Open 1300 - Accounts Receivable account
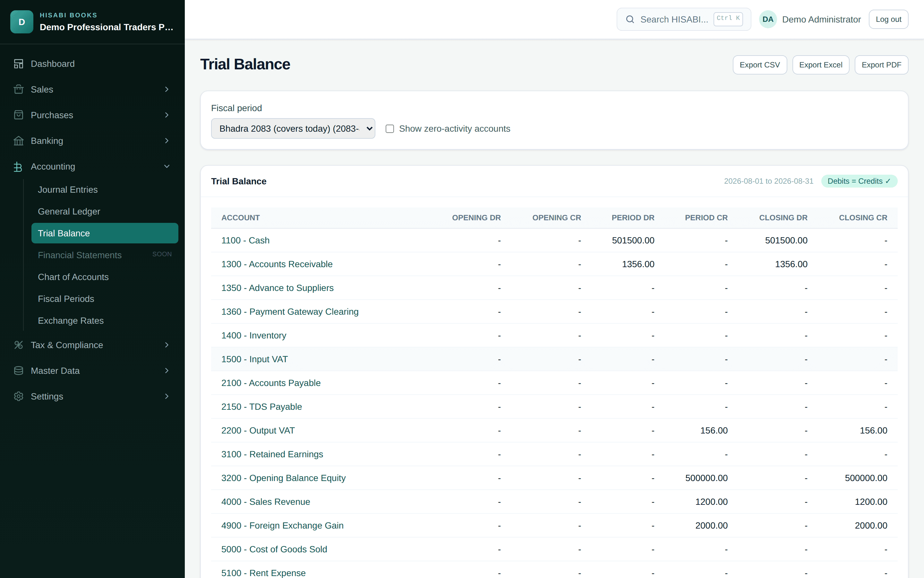The width and height of the screenshot is (924, 578). click(x=277, y=264)
